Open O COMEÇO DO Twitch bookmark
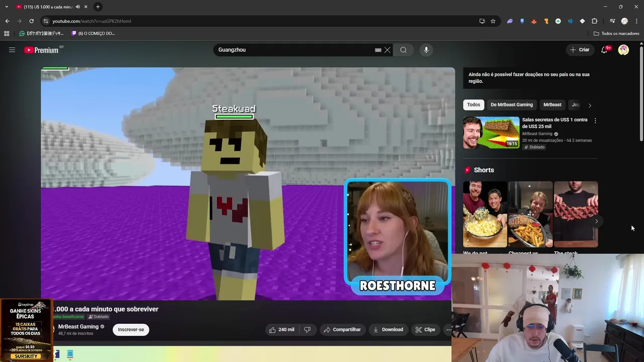The image size is (644, 362). (93, 33)
